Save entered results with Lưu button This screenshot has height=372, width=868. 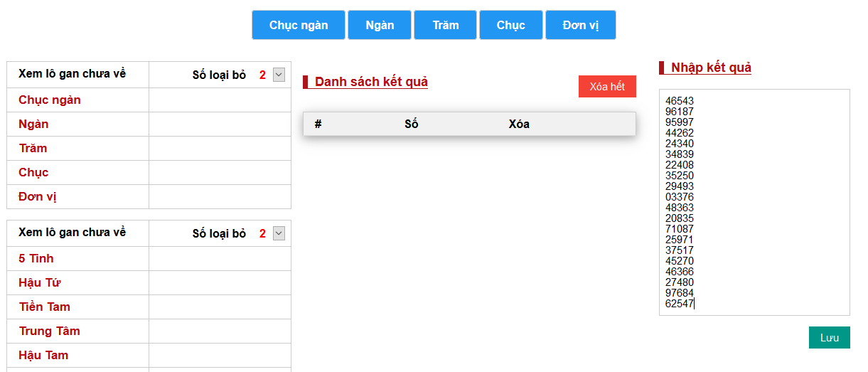click(x=829, y=337)
